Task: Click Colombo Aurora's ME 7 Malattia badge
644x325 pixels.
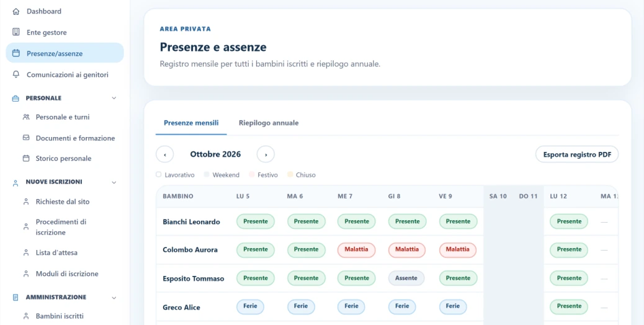Action: (357, 249)
